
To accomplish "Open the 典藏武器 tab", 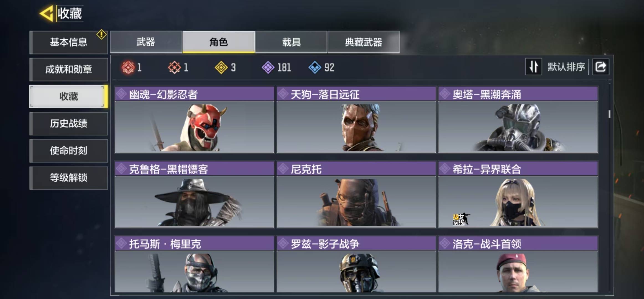I will pyautogui.click(x=364, y=42).
